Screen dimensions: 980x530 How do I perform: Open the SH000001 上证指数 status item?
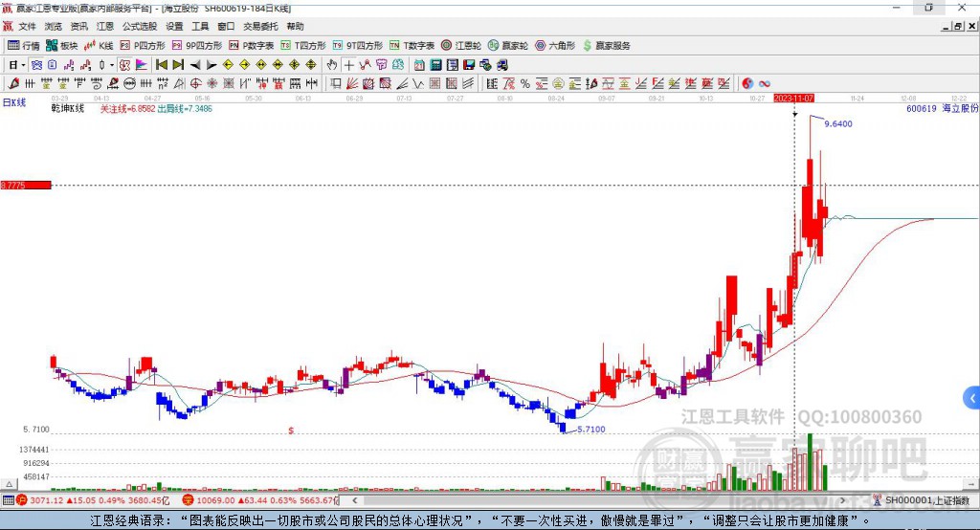click(x=922, y=500)
